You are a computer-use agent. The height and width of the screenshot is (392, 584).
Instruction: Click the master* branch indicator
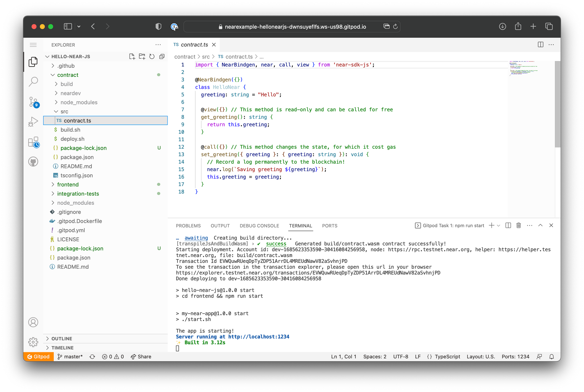[x=70, y=357]
